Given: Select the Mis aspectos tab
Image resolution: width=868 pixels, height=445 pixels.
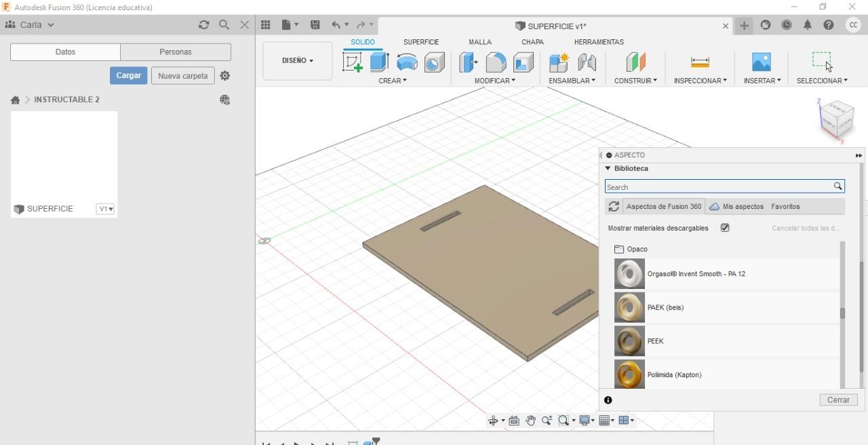Looking at the screenshot, I should [736, 206].
